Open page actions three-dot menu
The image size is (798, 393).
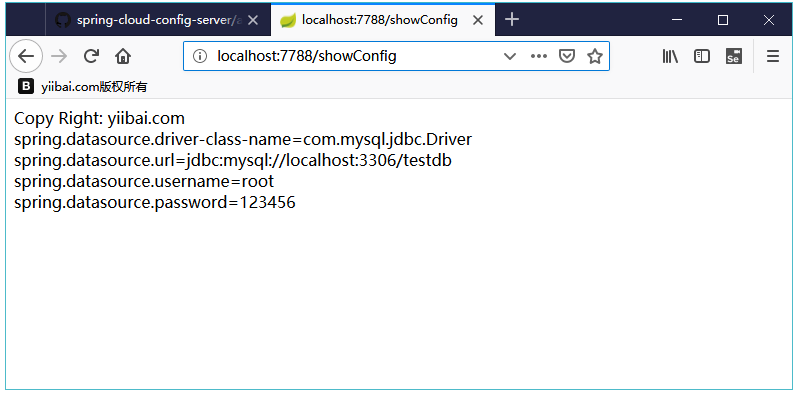click(x=538, y=56)
